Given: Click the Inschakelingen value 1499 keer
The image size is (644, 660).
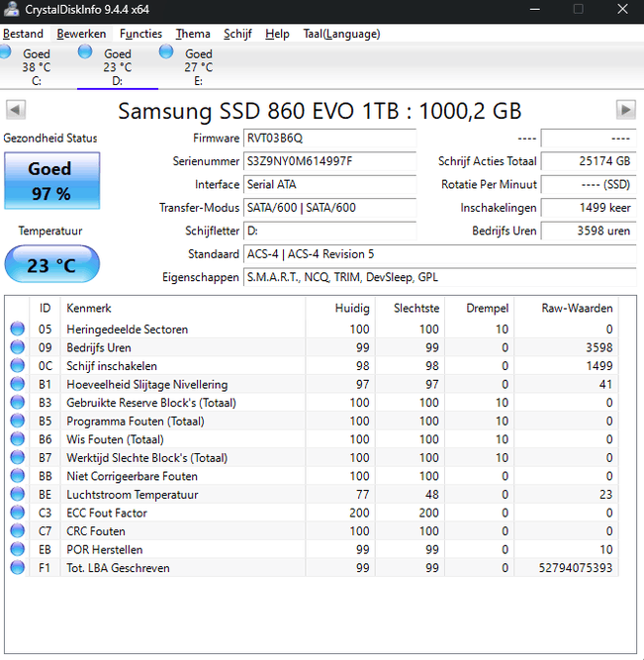Looking at the screenshot, I should click(x=589, y=208).
